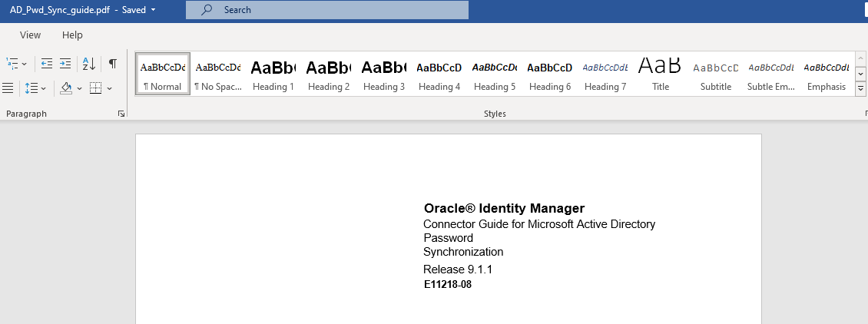868x324 pixels.
Task: Open the Saved status dropdown arrow
Action: click(154, 10)
